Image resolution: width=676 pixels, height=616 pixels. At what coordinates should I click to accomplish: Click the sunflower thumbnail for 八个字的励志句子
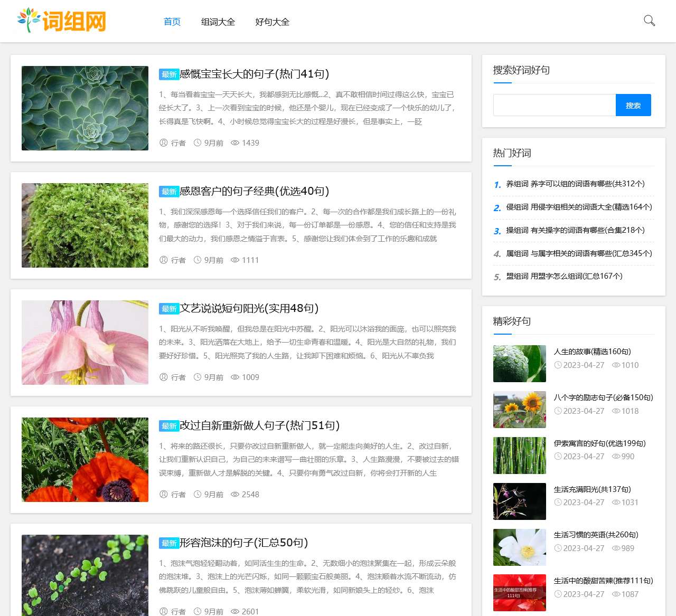tap(519, 409)
